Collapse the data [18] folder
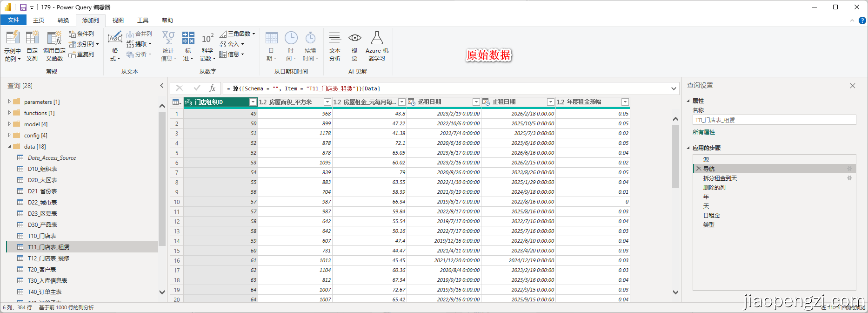 point(9,146)
